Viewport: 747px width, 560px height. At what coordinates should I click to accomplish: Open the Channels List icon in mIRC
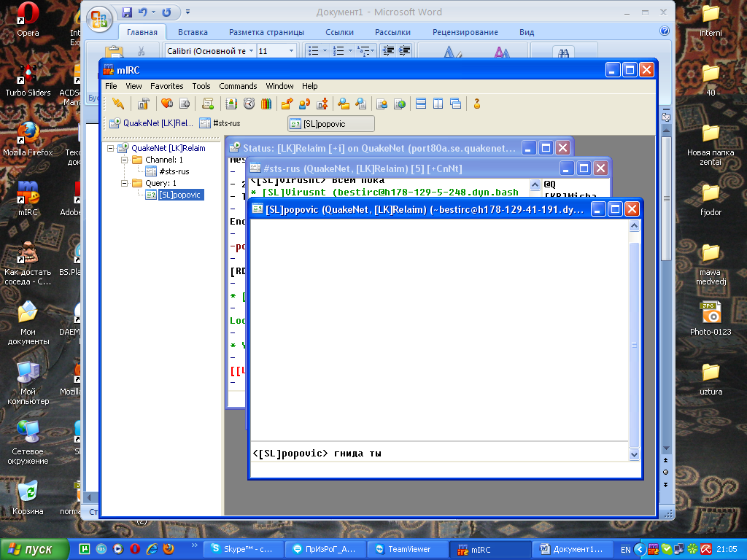click(185, 104)
